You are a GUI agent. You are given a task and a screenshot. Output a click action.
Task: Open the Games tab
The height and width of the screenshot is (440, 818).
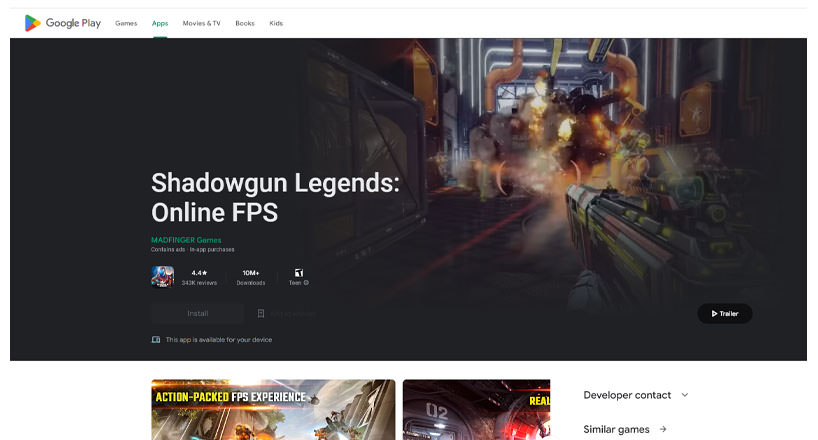(x=126, y=23)
